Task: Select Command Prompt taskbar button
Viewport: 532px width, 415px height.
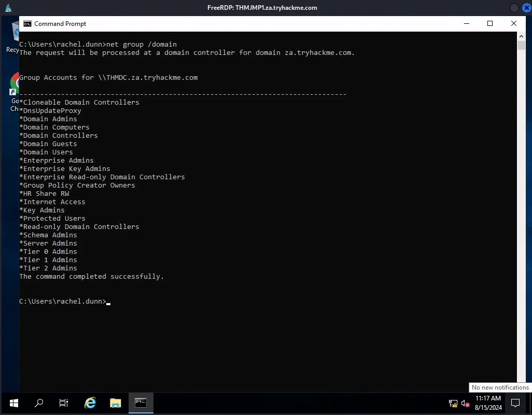Action: (141, 403)
